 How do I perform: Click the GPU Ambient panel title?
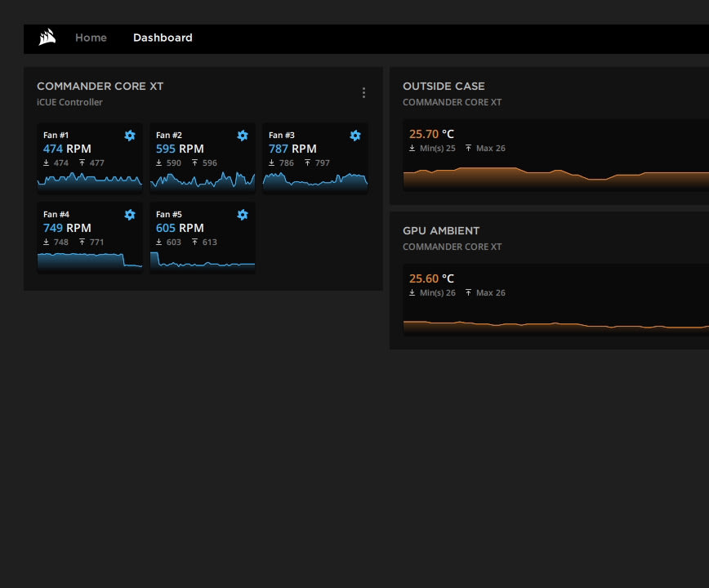tap(441, 230)
